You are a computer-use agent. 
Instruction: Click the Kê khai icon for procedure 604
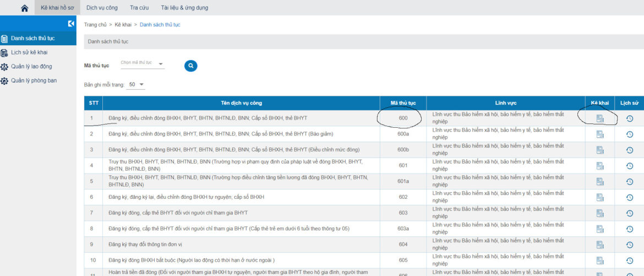[600, 244]
